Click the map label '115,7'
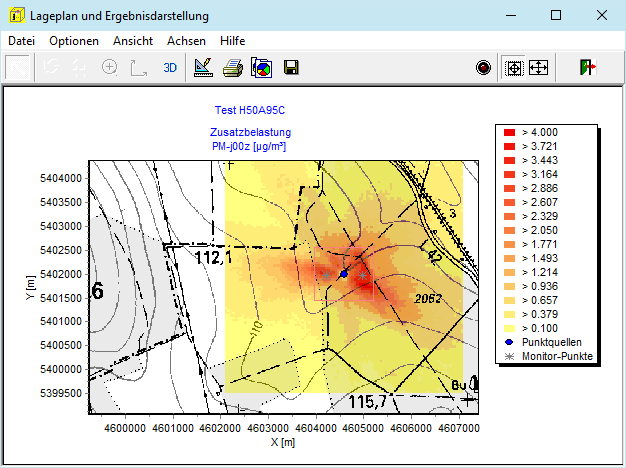This screenshot has height=468, width=626. (x=368, y=402)
